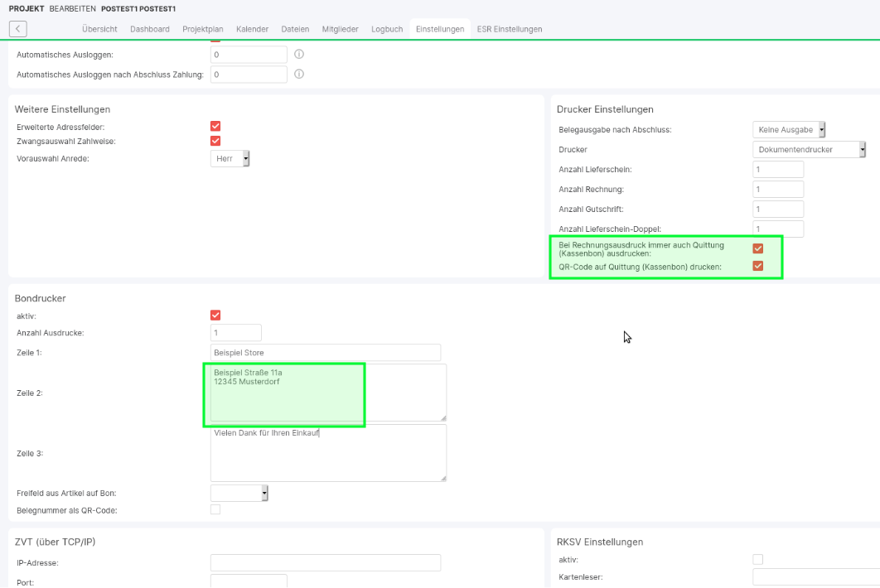
Task: Open Freifeld aus Artikel auf Bon dropdown
Action: pyautogui.click(x=239, y=493)
